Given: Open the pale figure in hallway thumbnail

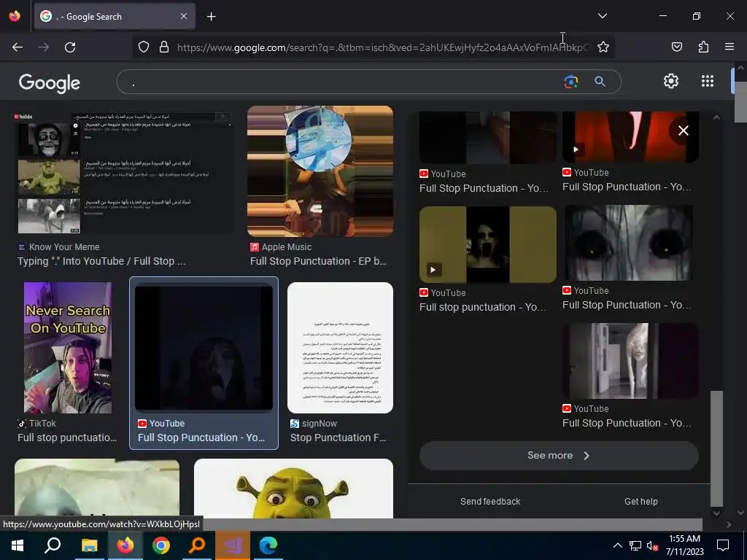Looking at the screenshot, I should (x=630, y=361).
